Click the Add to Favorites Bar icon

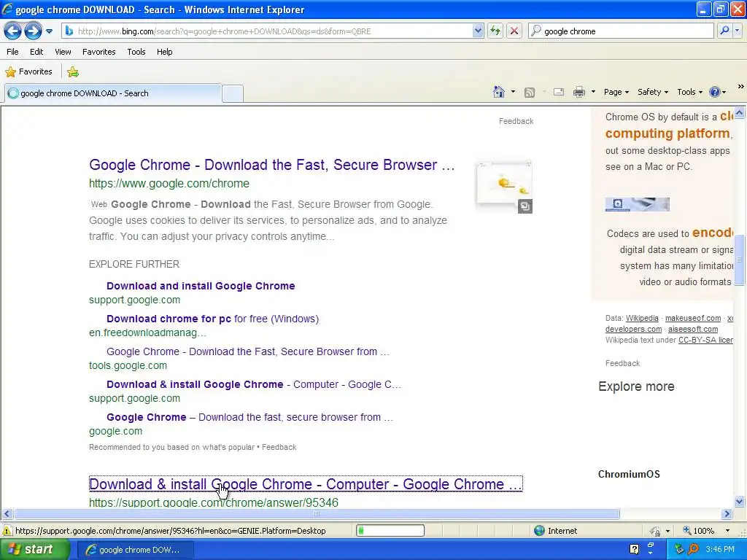coord(73,72)
